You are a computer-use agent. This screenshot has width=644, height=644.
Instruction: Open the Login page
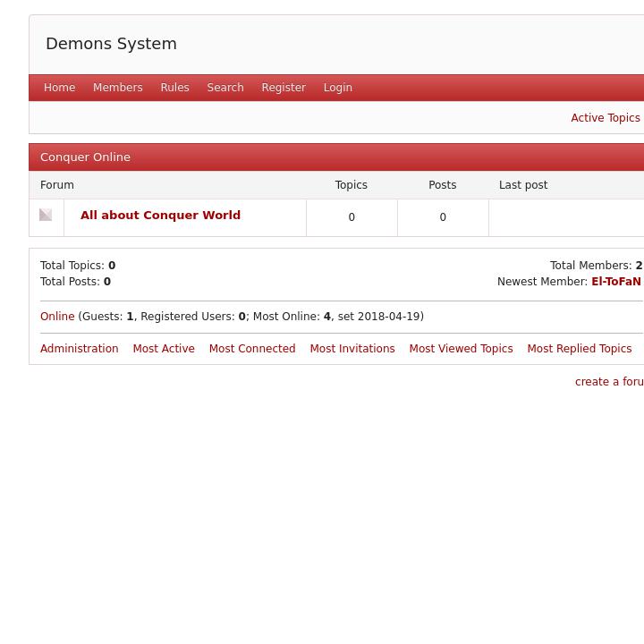click(x=337, y=88)
